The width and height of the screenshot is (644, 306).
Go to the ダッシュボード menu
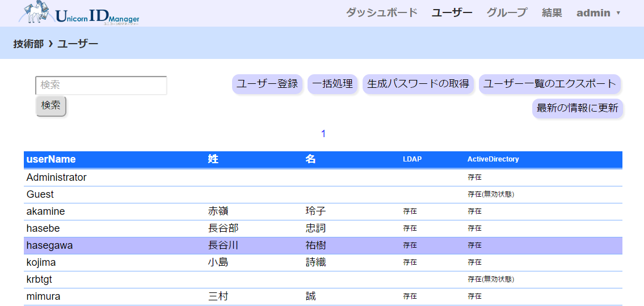[381, 12]
